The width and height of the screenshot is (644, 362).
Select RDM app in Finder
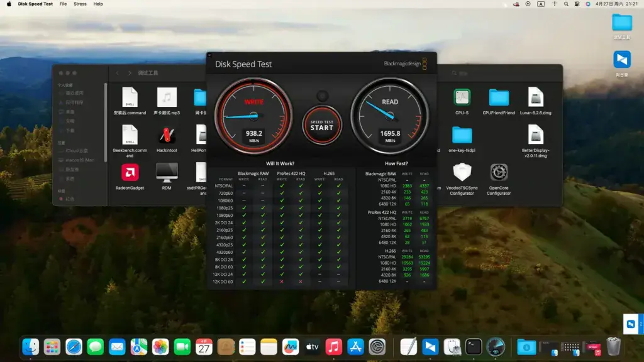click(x=167, y=177)
